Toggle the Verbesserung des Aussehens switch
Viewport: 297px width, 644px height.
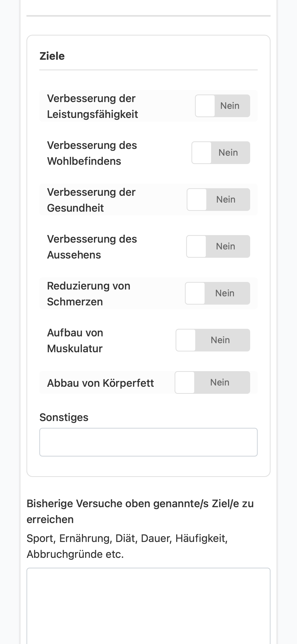218,246
